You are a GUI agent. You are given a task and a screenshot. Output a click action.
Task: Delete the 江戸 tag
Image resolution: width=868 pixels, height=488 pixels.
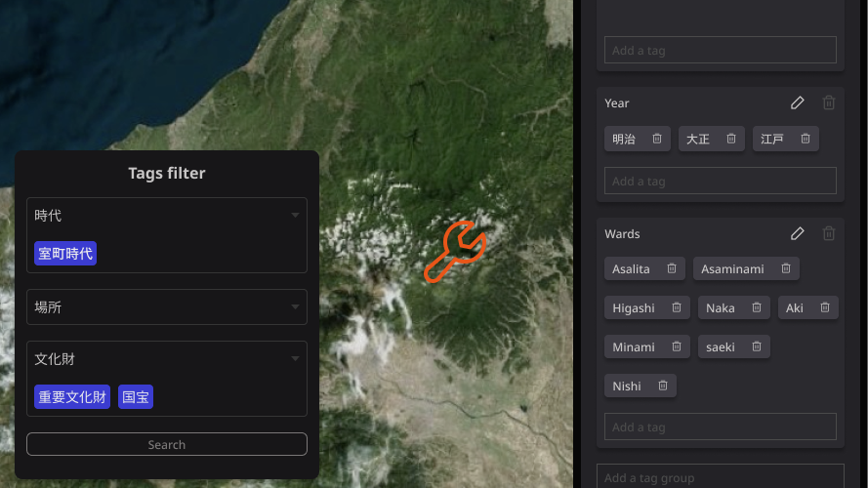click(x=806, y=139)
